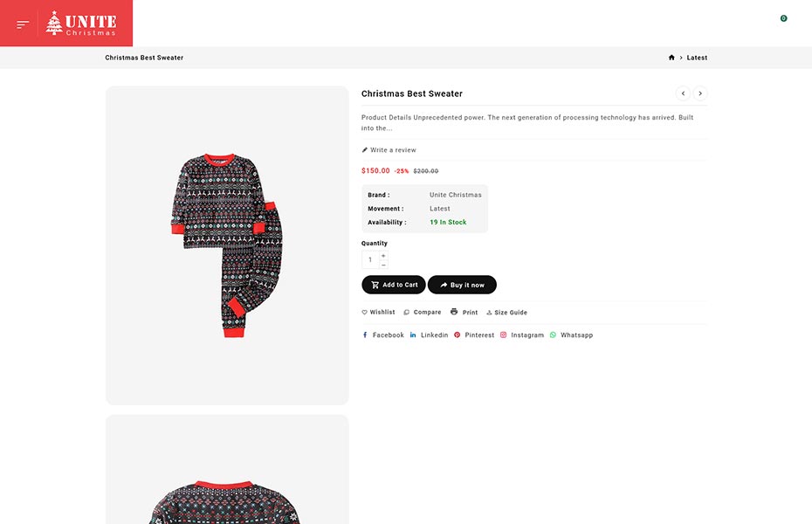The image size is (812, 524).
Task: Share product via Whatsapp
Action: point(571,335)
